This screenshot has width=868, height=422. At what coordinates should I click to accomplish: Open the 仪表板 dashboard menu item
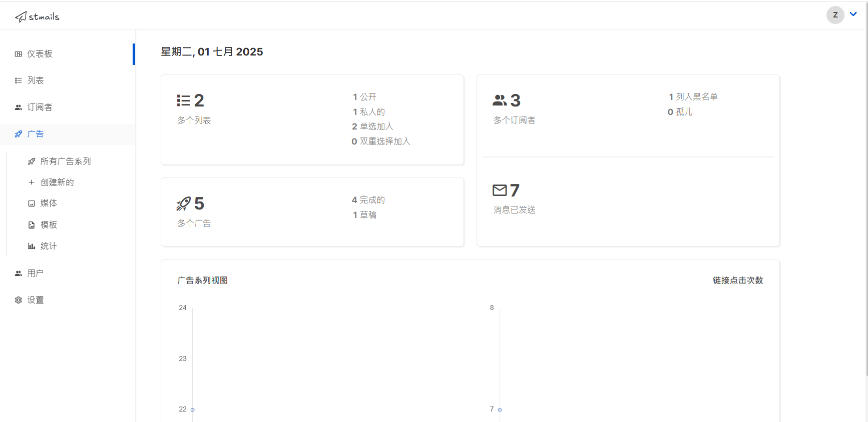(40, 54)
